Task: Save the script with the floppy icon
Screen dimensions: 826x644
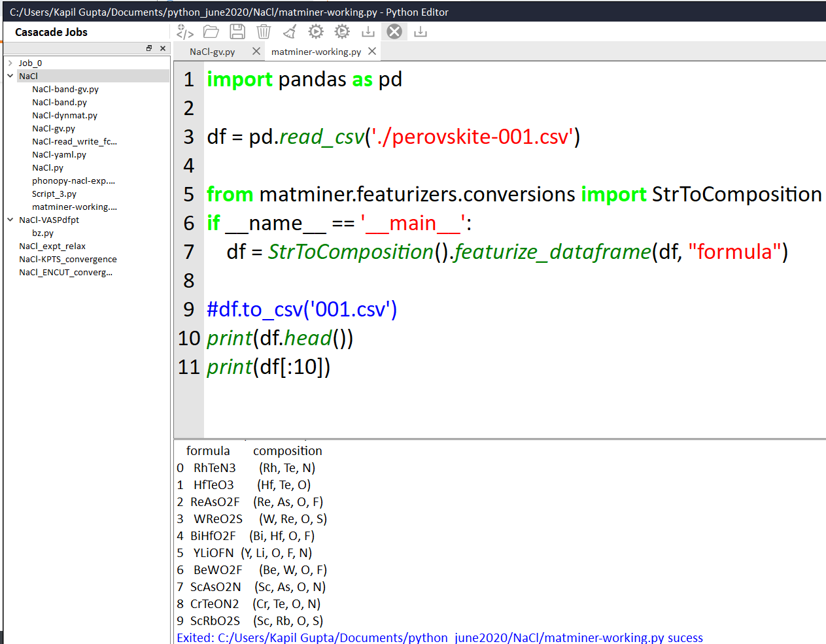Action: pyautogui.click(x=237, y=31)
